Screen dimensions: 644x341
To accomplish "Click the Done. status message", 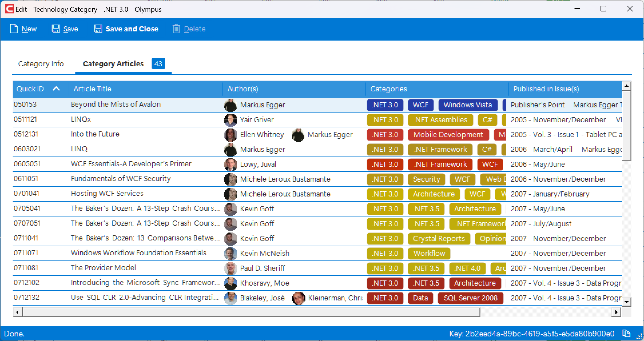I will (x=14, y=334).
